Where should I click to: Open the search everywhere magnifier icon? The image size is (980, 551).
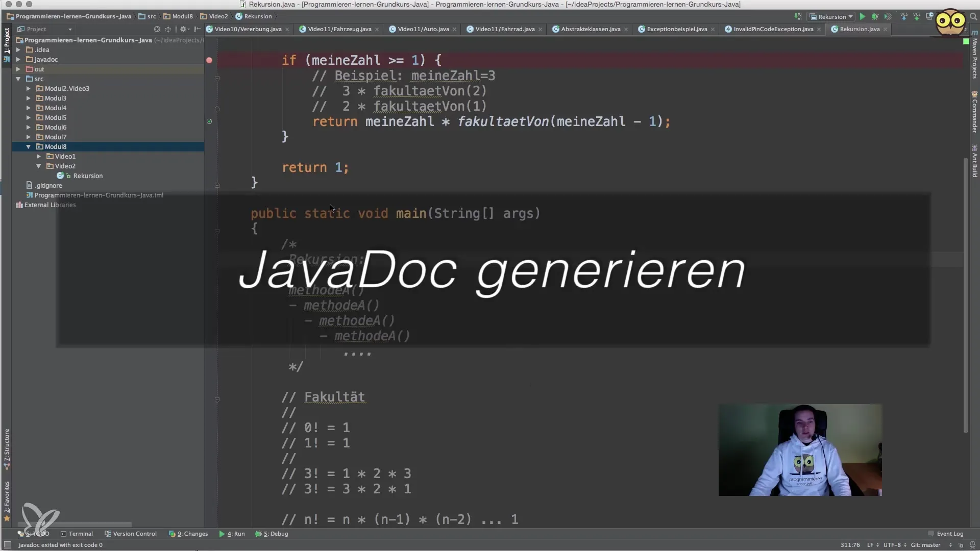(973, 16)
